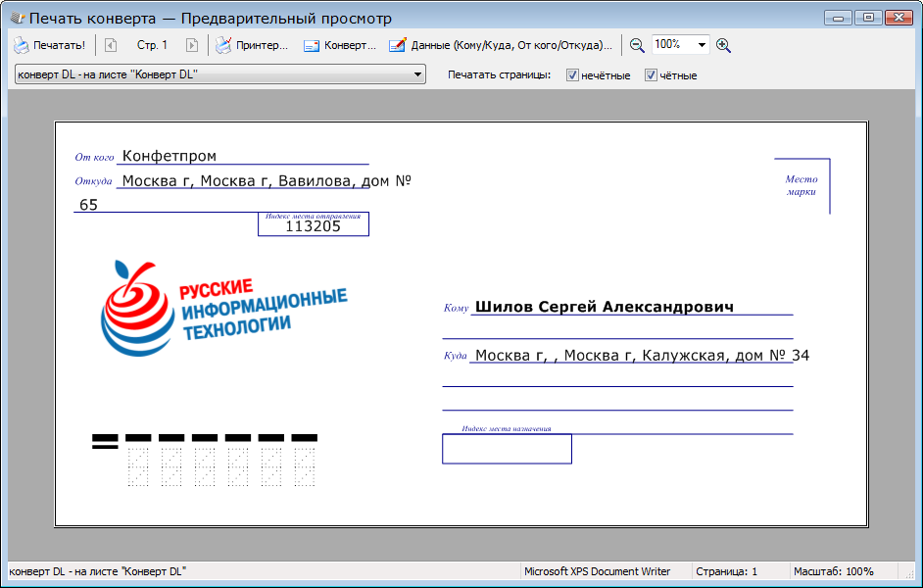
Task: Go to previous page arrow
Action: [111, 45]
